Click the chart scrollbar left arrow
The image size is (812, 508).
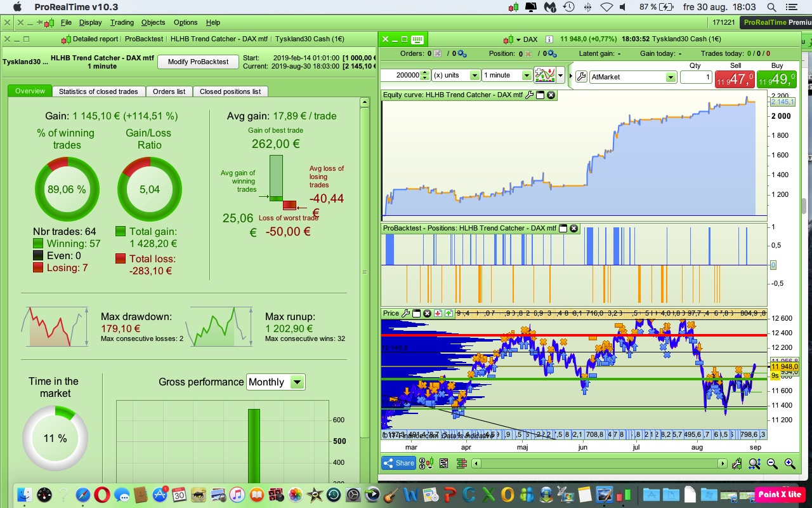pos(476,464)
